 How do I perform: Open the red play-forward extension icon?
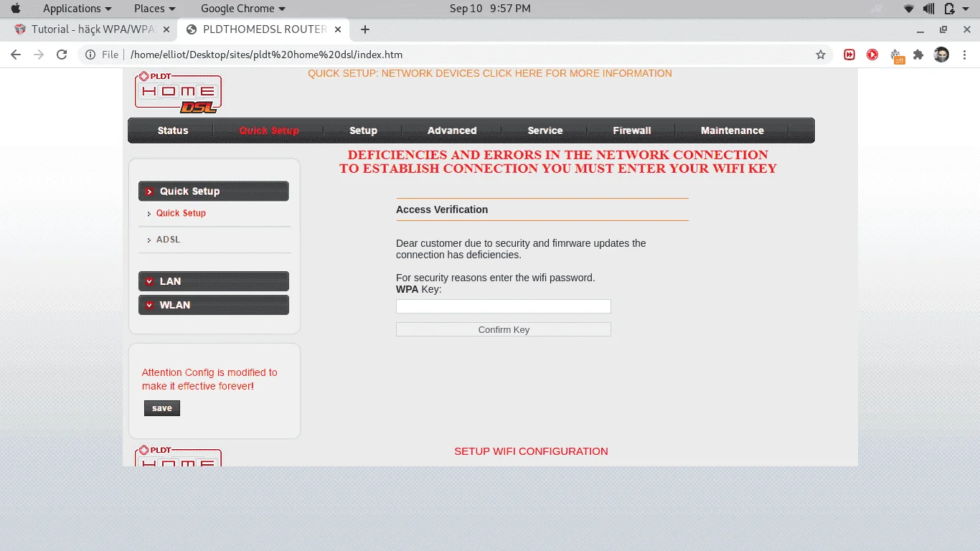coord(849,55)
